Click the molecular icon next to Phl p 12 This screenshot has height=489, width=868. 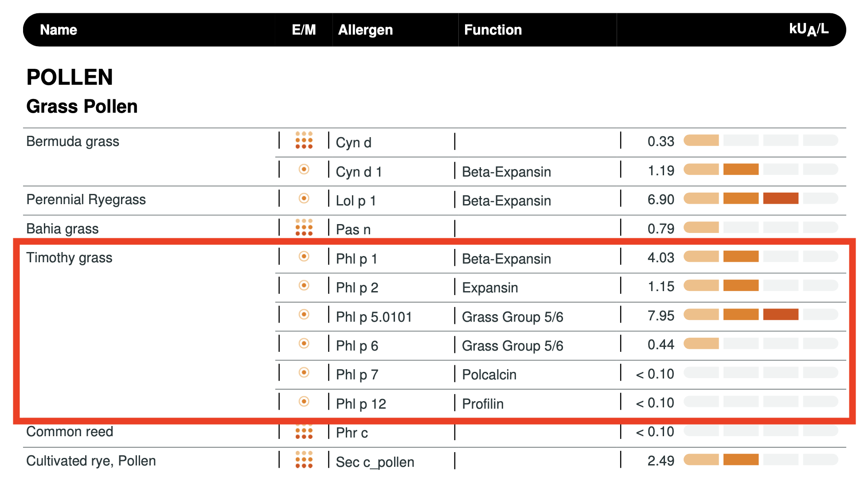coord(304,402)
